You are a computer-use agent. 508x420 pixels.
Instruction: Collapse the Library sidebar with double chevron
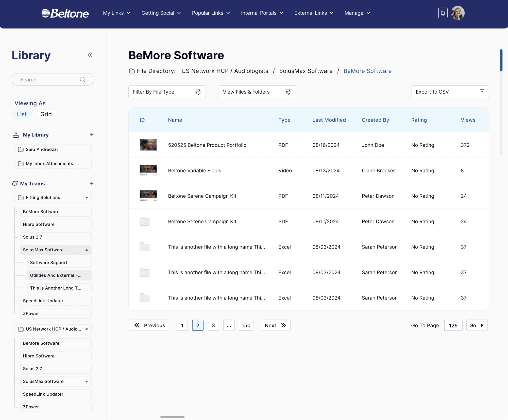tap(90, 55)
